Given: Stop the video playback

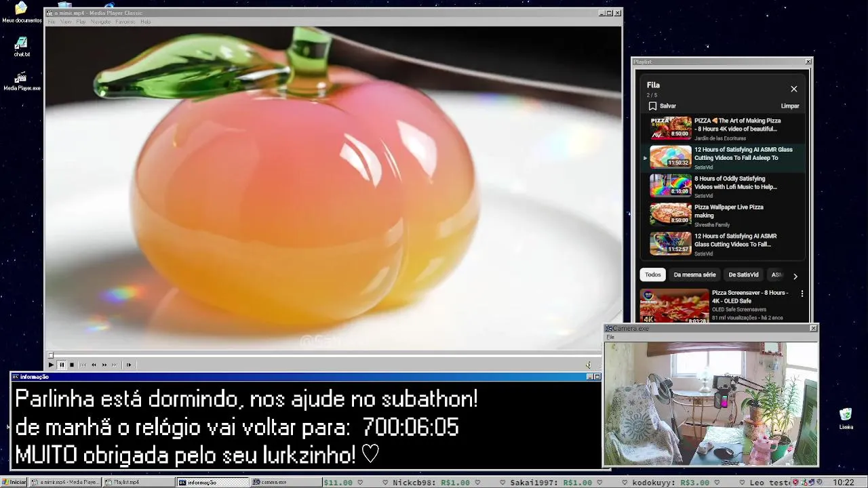Looking at the screenshot, I should click(72, 365).
